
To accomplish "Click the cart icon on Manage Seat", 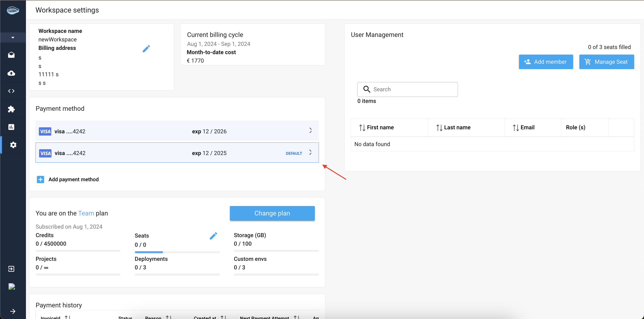I will click(588, 62).
